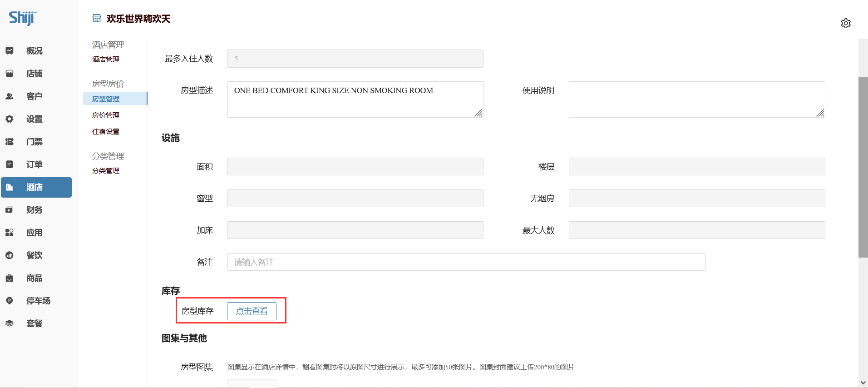The image size is (868, 388).
Task: Open 酒店管理 submenu link
Action: 106,60
